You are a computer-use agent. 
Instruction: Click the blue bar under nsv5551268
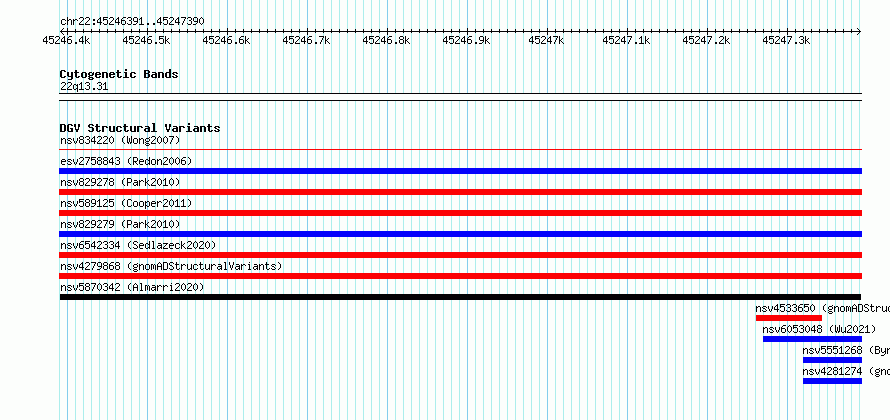coord(832,360)
